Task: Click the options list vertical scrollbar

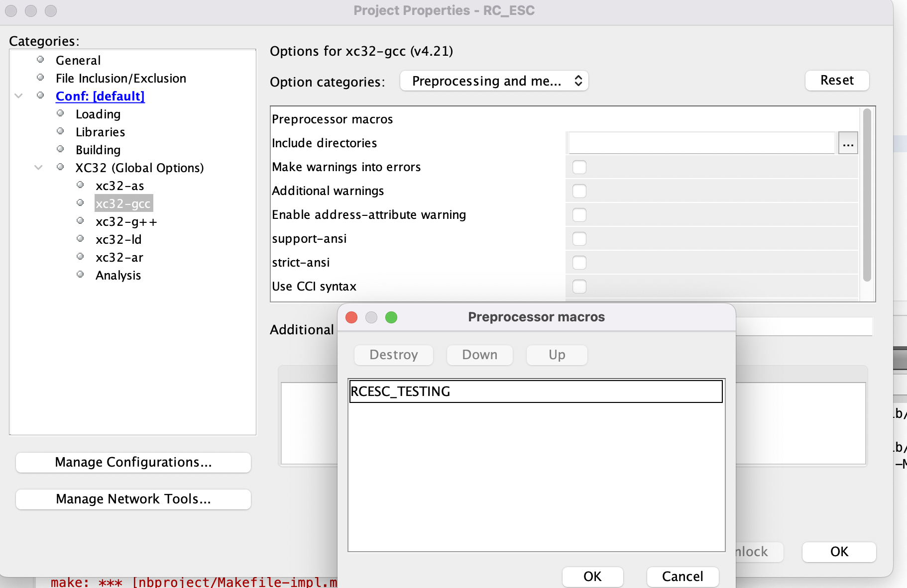Action: pyautogui.click(x=867, y=195)
